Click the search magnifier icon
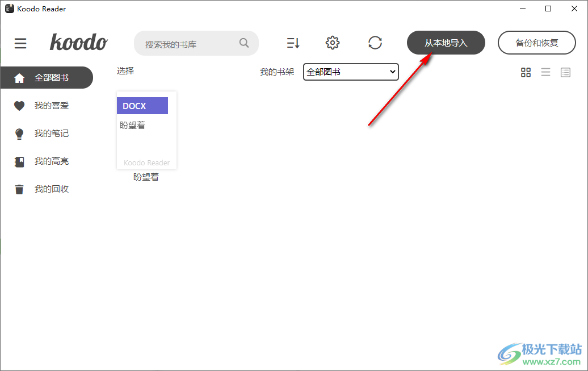Image resolution: width=588 pixels, height=371 pixels. [x=243, y=43]
